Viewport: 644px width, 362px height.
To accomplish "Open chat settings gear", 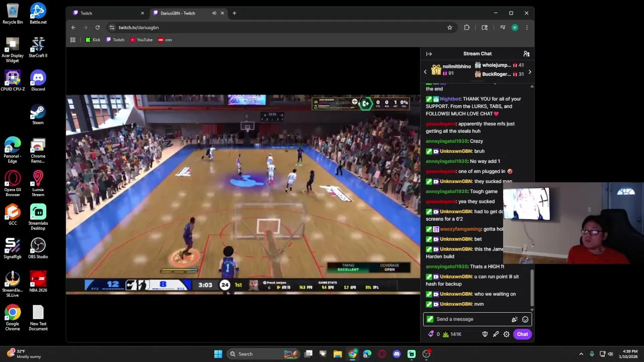I will click(507, 334).
